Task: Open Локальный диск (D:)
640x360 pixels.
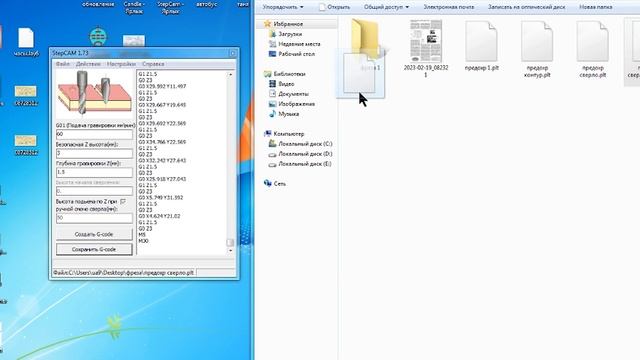Action: (305, 154)
